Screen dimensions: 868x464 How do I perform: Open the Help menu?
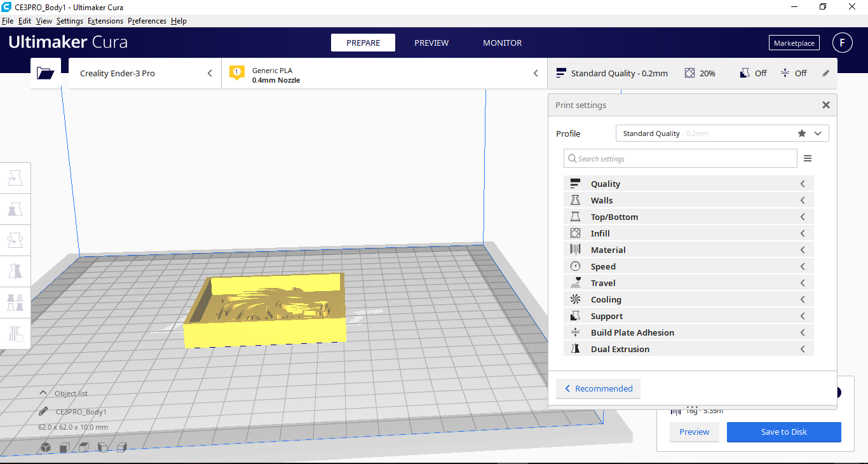pyautogui.click(x=179, y=21)
